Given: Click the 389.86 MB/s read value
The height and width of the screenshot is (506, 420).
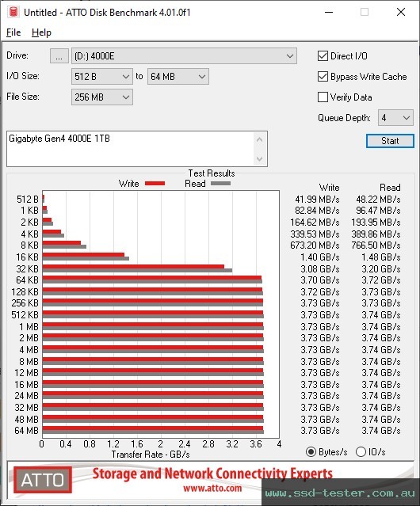Looking at the screenshot, I should pos(376,234).
